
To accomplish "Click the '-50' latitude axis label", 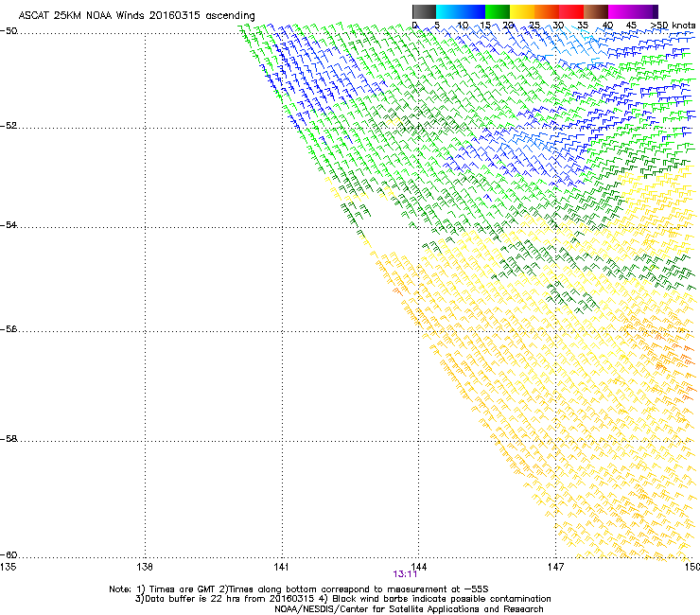I will pyautogui.click(x=9, y=31).
